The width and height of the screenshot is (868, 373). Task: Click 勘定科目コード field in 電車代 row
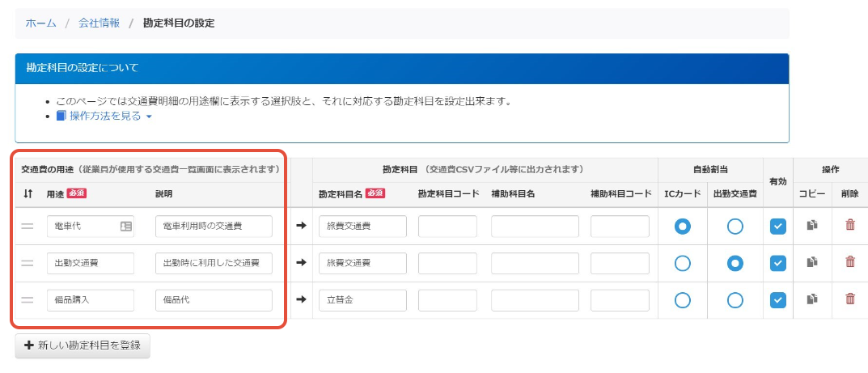coord(447,227)
